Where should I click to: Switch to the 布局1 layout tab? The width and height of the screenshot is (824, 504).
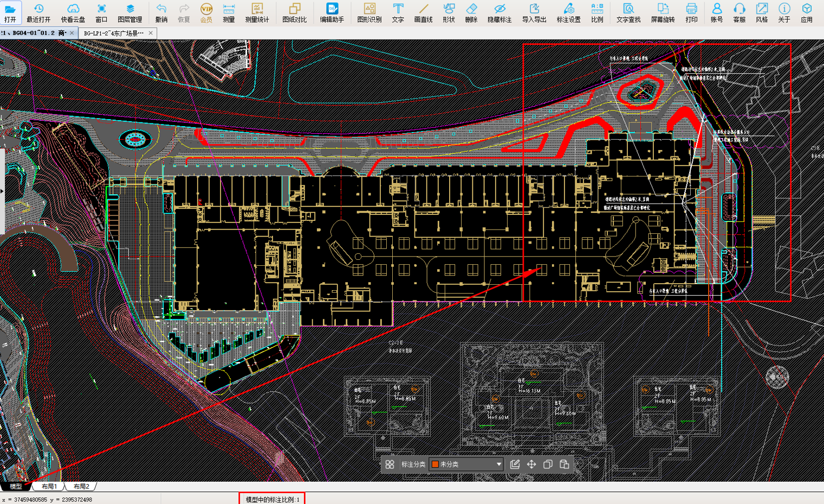pyautogui.click(x=49, y=486)
